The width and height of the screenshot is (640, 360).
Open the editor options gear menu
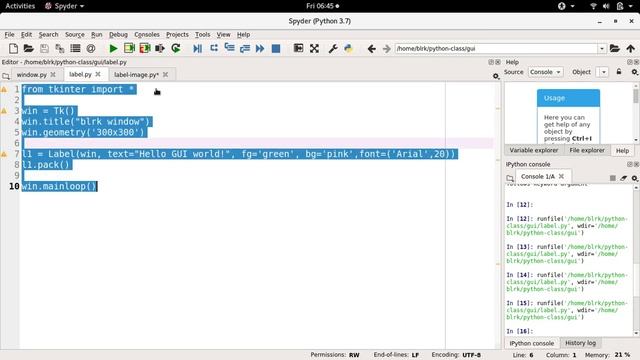(x=496, y=76)
